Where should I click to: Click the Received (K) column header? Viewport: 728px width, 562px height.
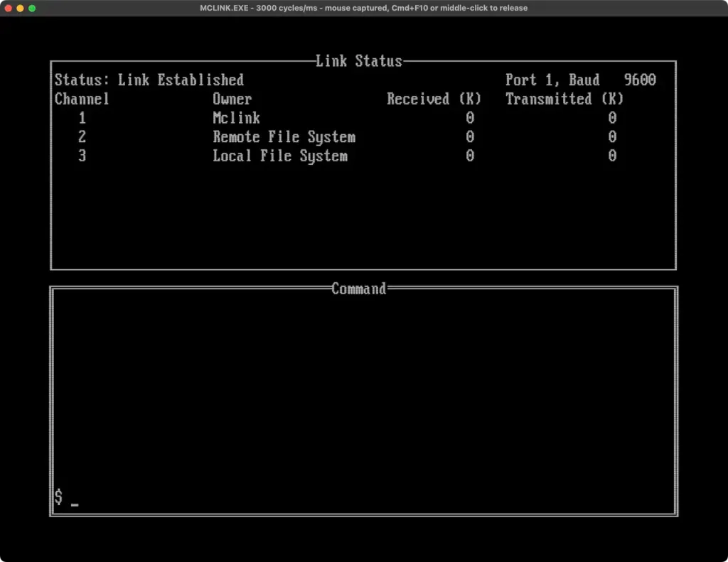tap(434, 99)
